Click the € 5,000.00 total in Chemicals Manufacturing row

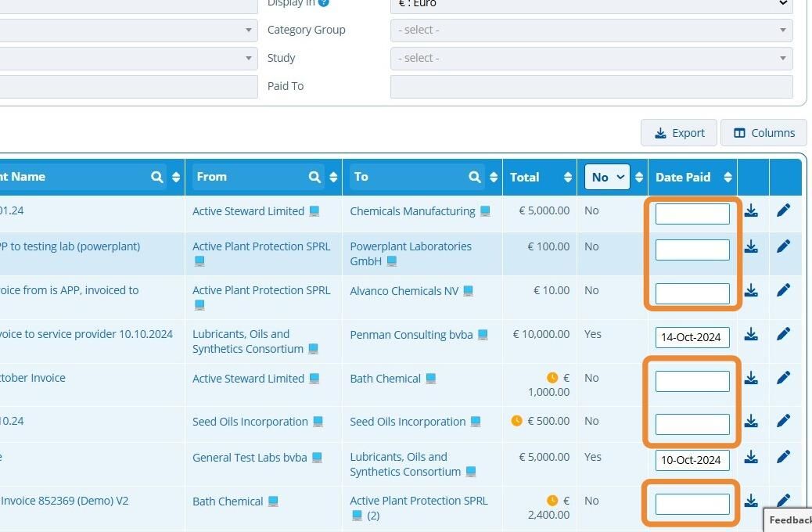coord(544,210)
